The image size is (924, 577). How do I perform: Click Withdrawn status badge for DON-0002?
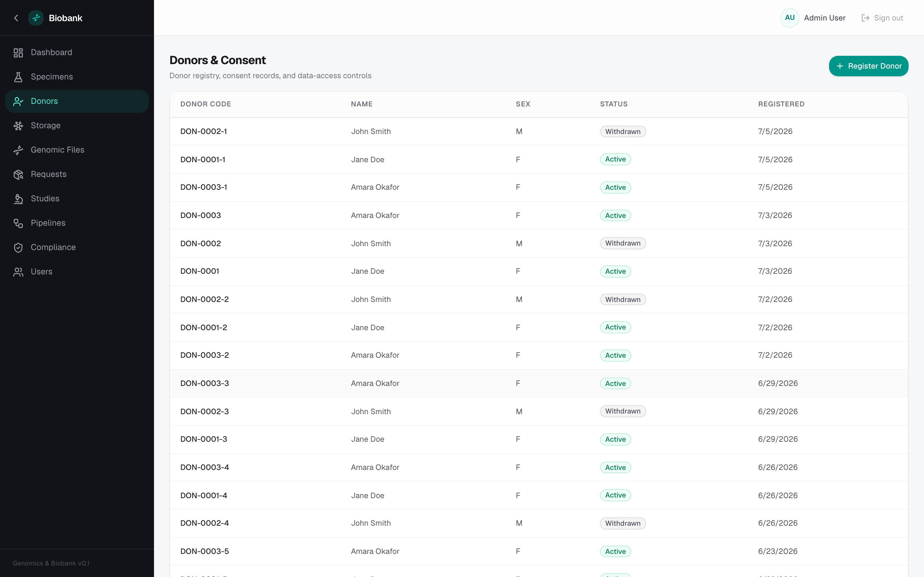[x=623, y=244]
